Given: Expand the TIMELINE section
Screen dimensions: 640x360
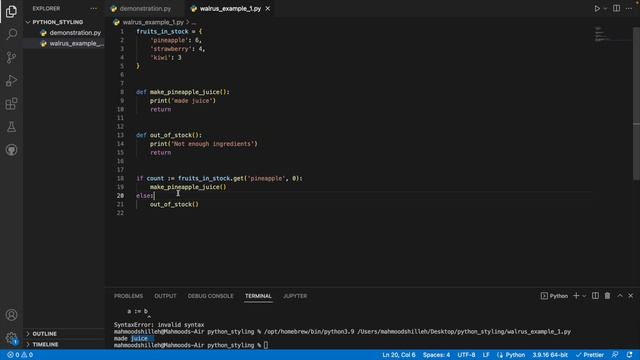Looking at the screenshot, I should (45, 344).
